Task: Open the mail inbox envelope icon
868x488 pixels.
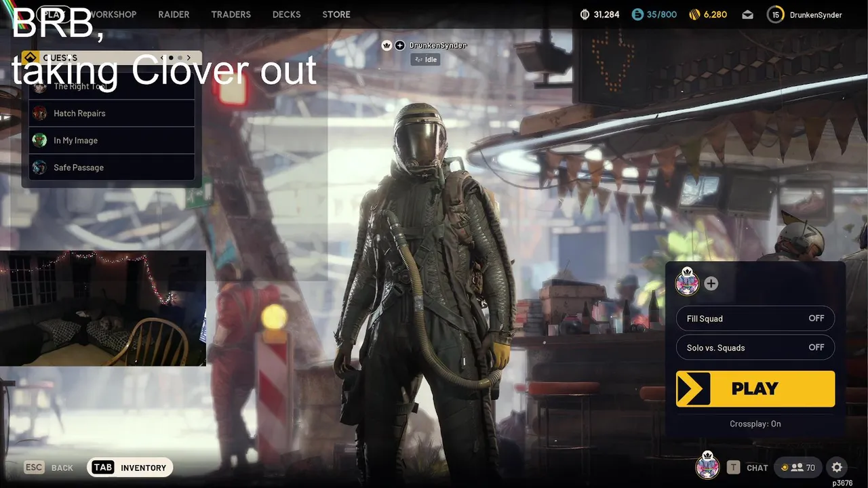Action: (747, 15)
